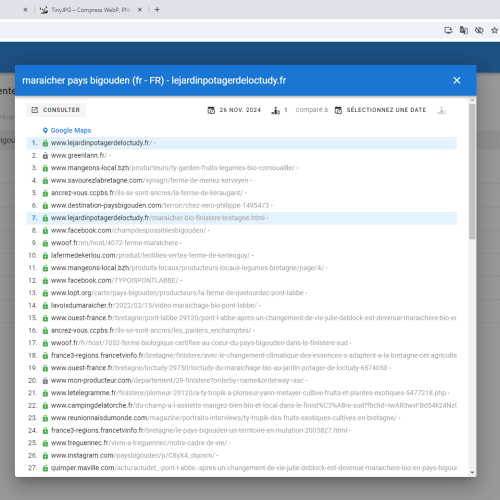This screenshot has height=500, width=500.
Task: Open result 9 wwoof.fr ferme-maraichere
Action: click(x=114, y=243)
